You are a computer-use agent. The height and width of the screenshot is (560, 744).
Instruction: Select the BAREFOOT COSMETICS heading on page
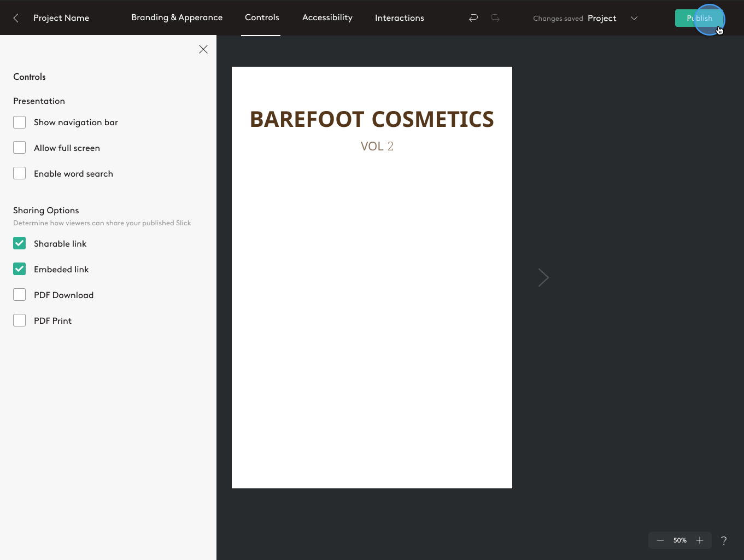point(372,119)
